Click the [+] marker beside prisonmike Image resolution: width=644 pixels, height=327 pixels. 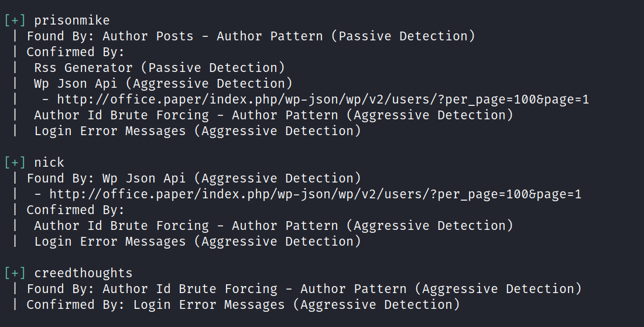click(15, 20)
